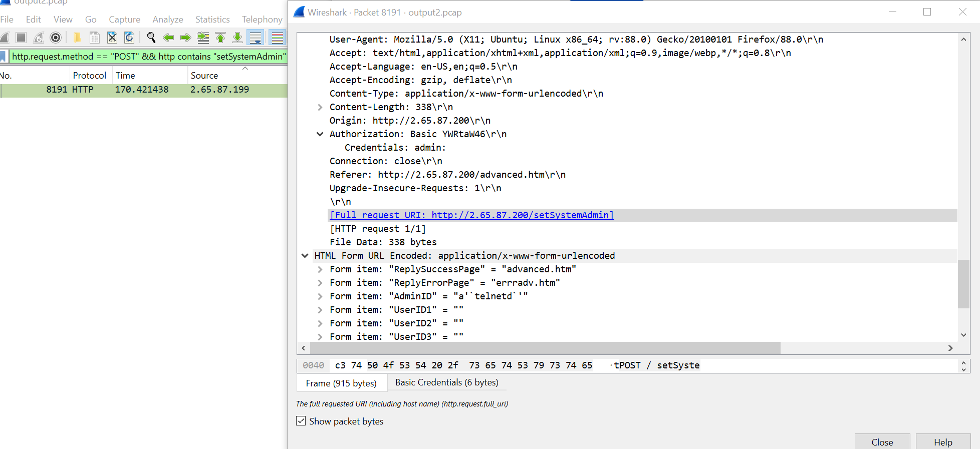Viewport: 980px width, 449px height.
Task: Click the horizontal scroll-right arrow in packet details
Action: click(950, 348)
